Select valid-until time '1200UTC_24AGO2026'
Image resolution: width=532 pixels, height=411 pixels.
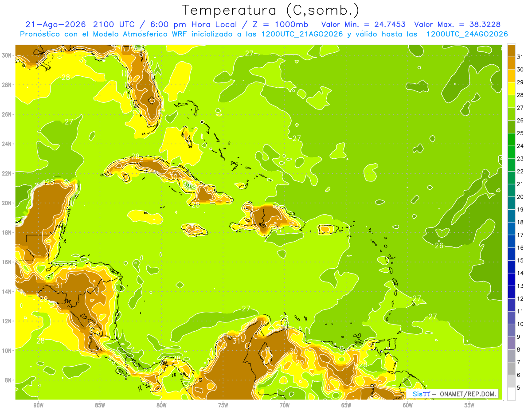[467, 34]
